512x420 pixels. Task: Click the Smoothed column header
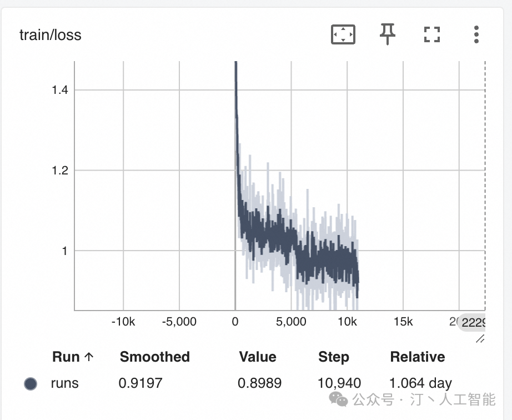coord(155,357)
